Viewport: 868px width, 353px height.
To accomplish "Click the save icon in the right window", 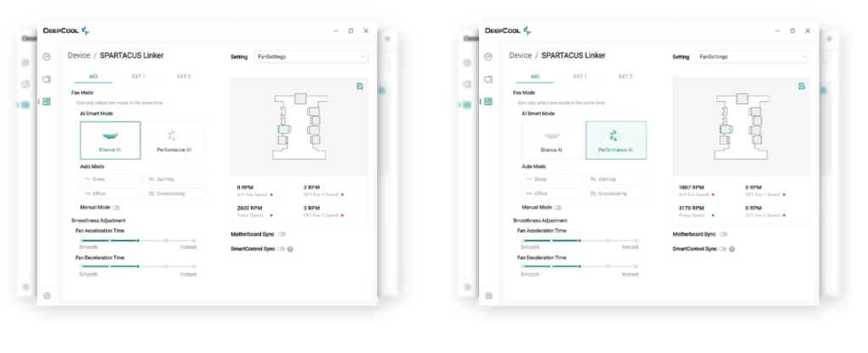I will [x=802, y=86].
